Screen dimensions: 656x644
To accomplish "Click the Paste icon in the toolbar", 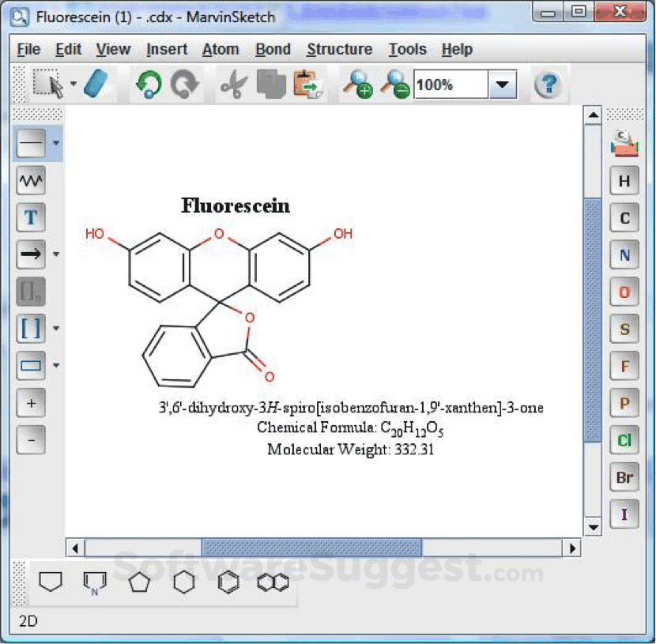I will (x=308, y=83).
